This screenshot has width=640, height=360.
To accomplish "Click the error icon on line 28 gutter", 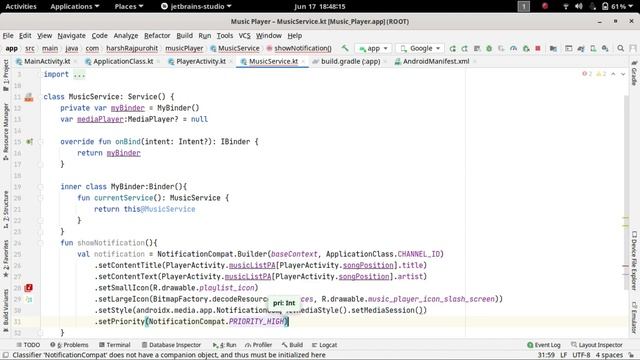I will point(29,288).
